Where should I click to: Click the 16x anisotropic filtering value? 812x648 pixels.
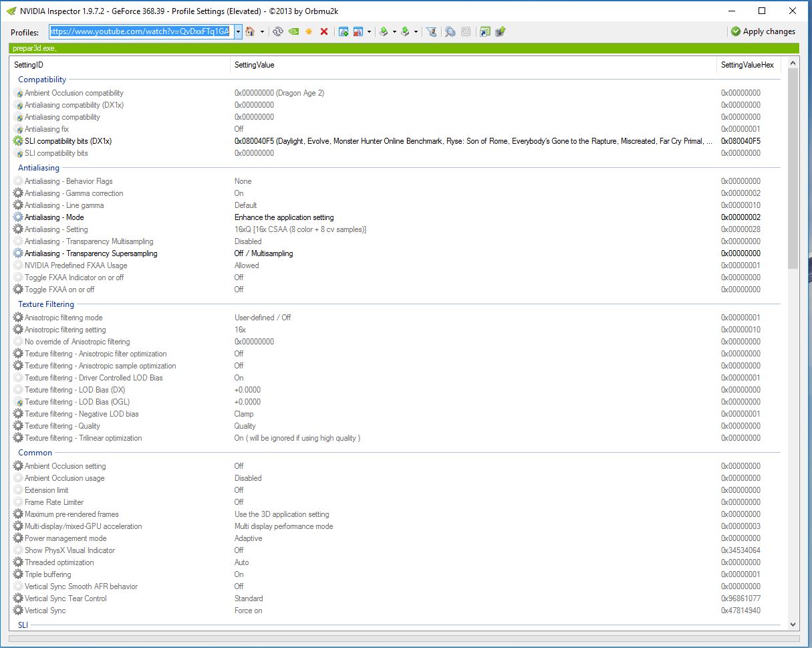coord(240,330)
